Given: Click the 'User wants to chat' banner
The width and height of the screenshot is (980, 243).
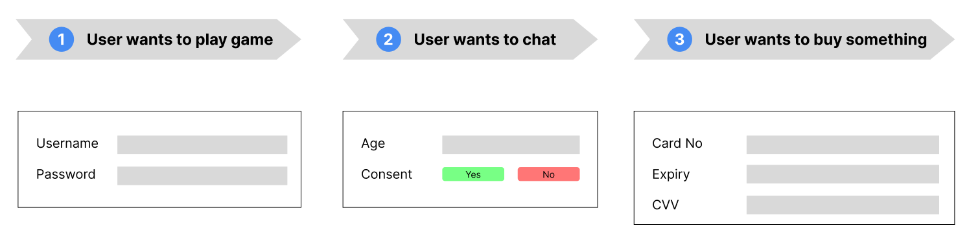Looking at the screenshot, I should (x=470, y=40).
